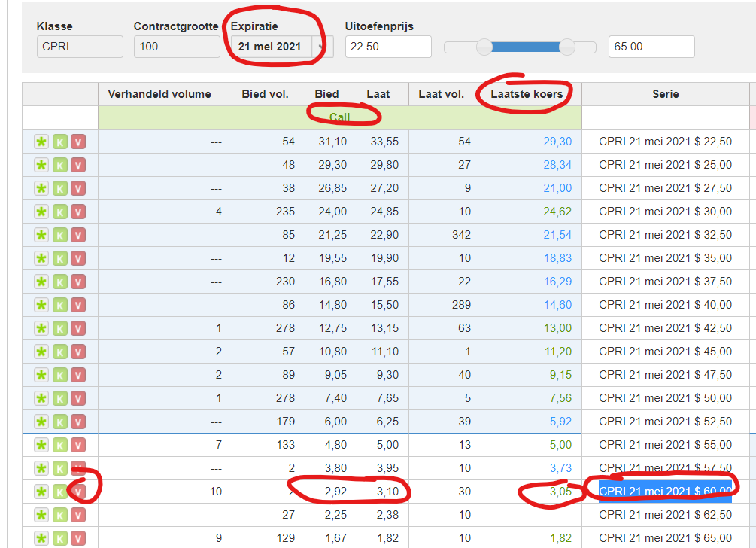
Task: Sort by the Laatste koers column header
Action: coord(527,94)
